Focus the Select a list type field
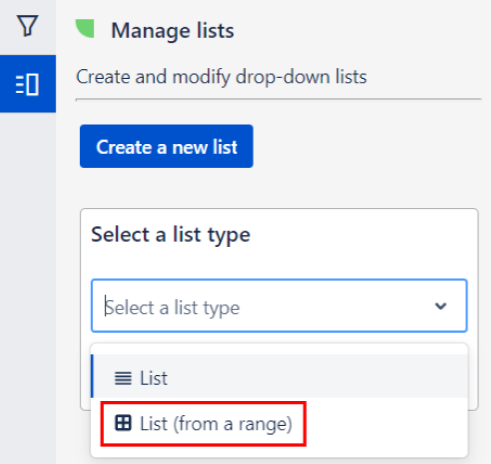The width and height of the screenshot is (491, 464). [279, 306]
